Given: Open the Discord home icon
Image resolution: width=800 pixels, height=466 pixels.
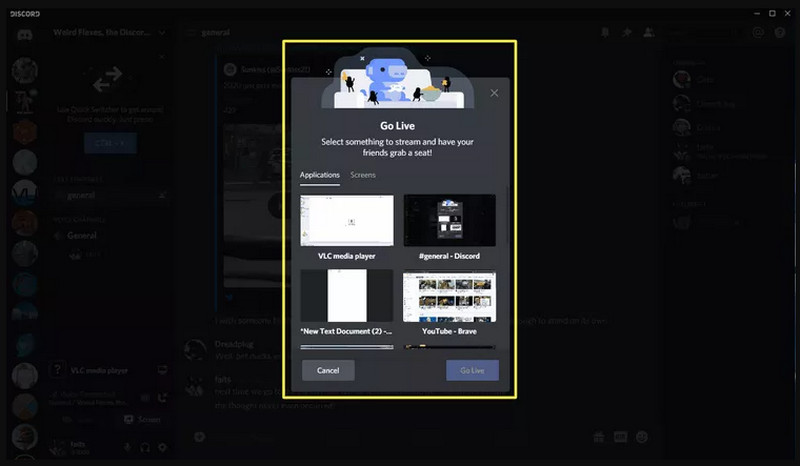Looking at the screenshot, I should click(23, 33).
